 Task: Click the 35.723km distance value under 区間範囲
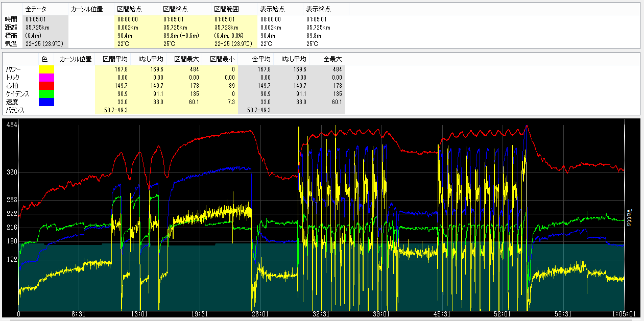[226, 28]
